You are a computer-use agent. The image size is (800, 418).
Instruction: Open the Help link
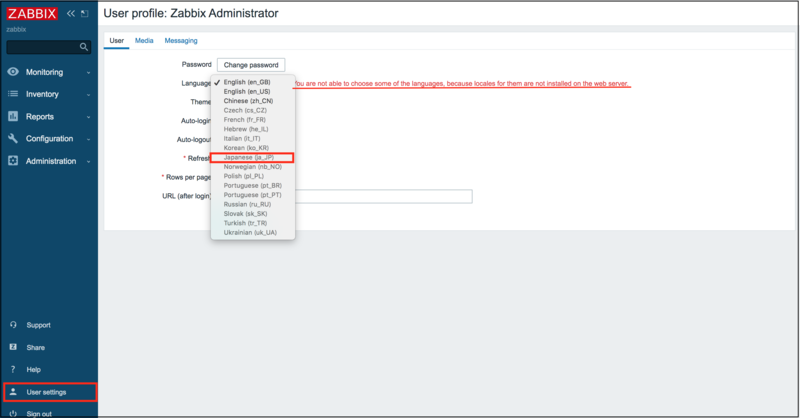click(x=34, y=370)
